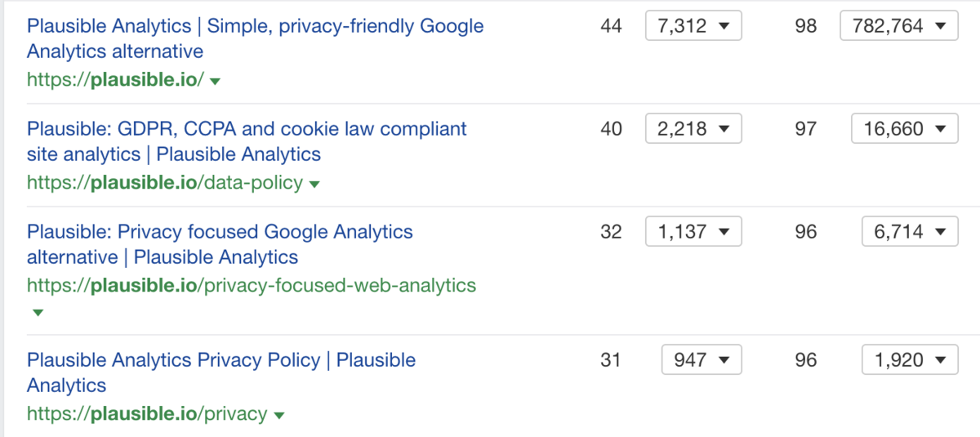The width and height of the screenshot is (980, 437).
Task: Open the 1,920 dropdown button
Action: pos(909,359)
